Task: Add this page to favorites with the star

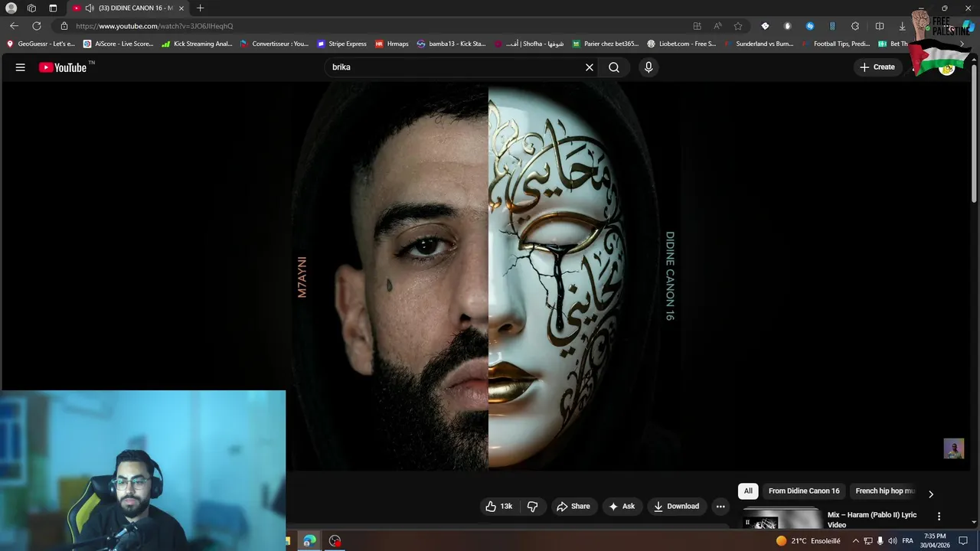Action: pos(738,26)
